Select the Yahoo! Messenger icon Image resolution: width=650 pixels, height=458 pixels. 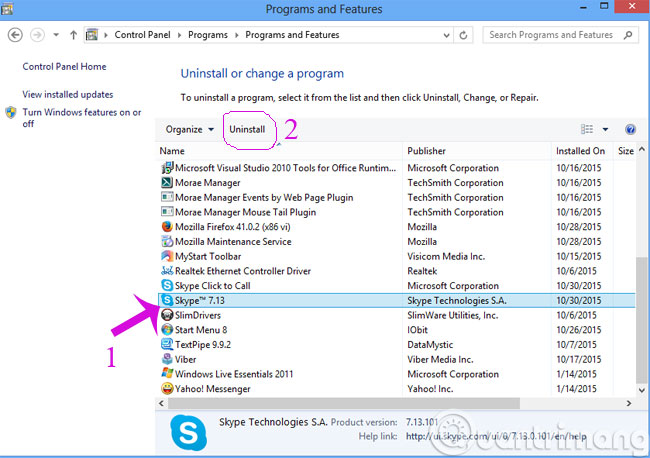pos(167,388)
